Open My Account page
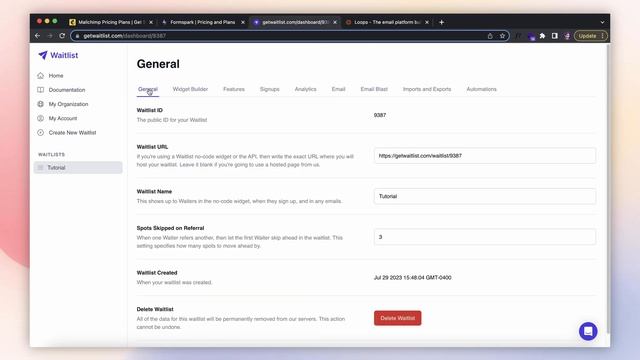 (63, 118)
